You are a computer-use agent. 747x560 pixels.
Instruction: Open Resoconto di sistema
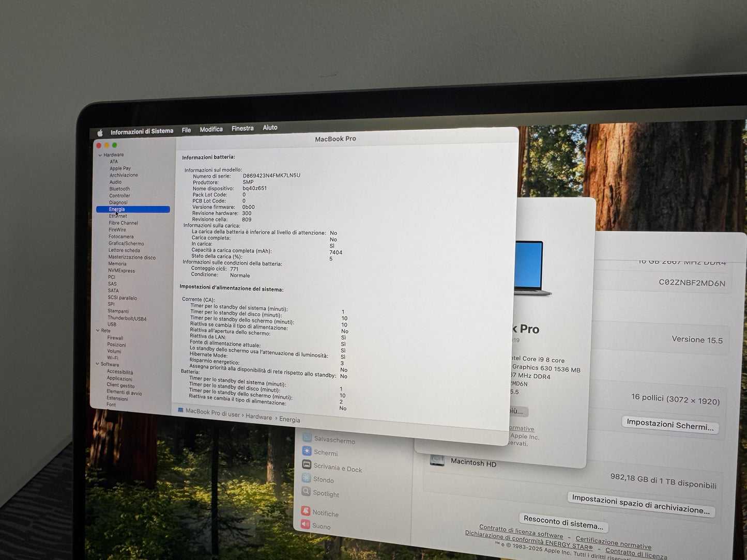tap(563, 523)
